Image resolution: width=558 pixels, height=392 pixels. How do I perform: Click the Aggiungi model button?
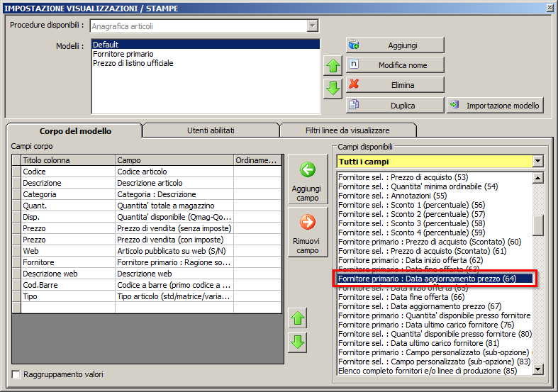395,45
